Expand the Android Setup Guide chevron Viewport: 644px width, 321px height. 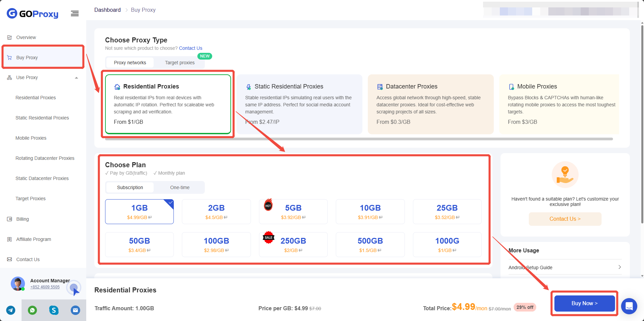tap(619, 267)
